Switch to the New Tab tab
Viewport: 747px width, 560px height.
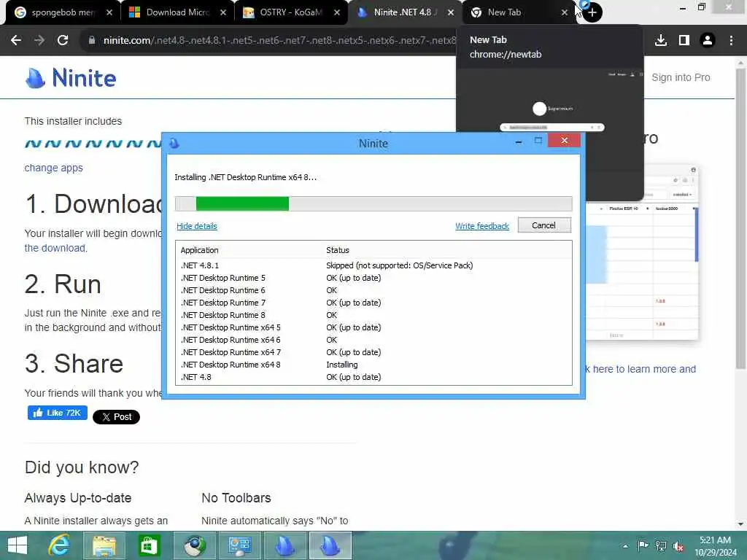pyautogui.click(x=518, y=12)
